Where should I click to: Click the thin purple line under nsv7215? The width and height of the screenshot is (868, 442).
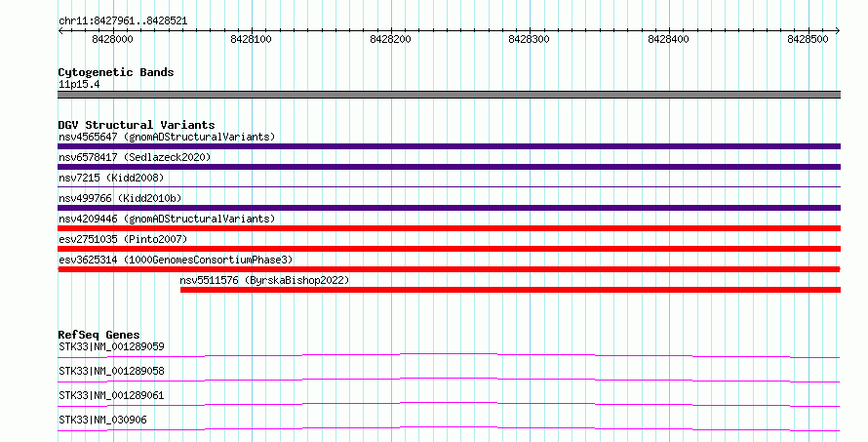[x=449, y=186]
